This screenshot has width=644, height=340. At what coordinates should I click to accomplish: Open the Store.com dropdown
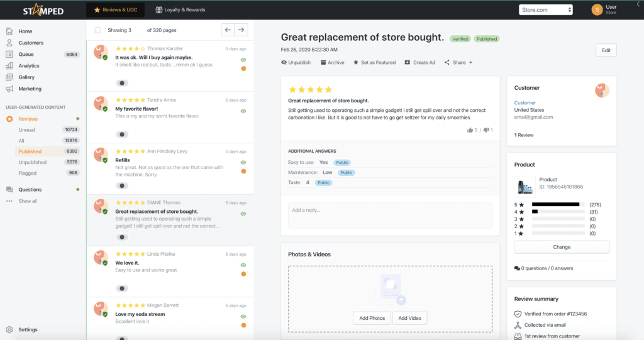546,10
